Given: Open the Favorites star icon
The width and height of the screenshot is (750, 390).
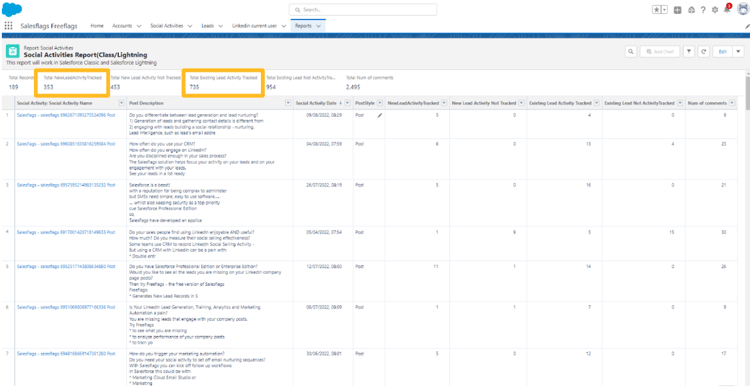Looking at the screenshot, I should click(657, 10).
